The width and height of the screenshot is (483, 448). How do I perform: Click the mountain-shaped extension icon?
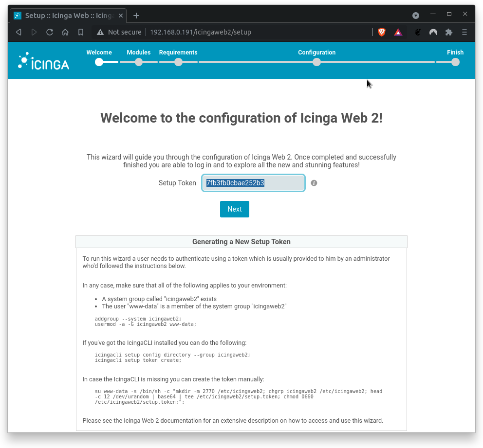coord(433,32)
